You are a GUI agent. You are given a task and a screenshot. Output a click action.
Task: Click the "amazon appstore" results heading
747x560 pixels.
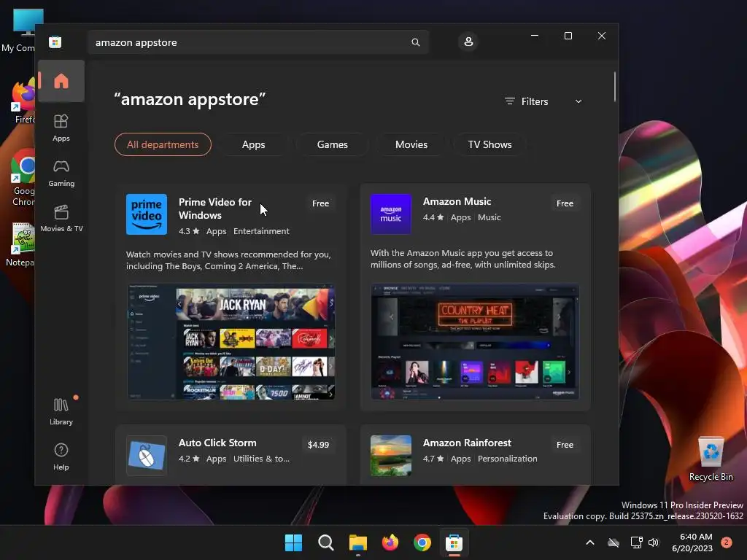pyautogui.click(x=190, y=99)
